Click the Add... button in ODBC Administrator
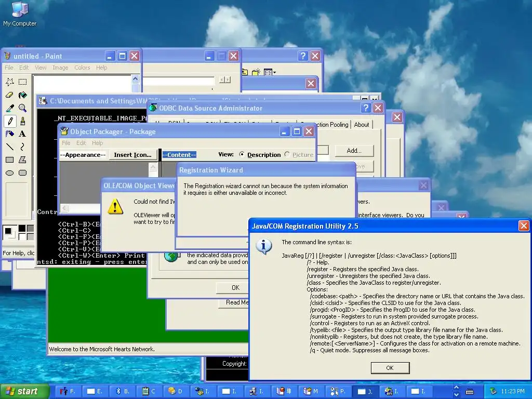Screen dimensions: 532x399 coord(354,151)
